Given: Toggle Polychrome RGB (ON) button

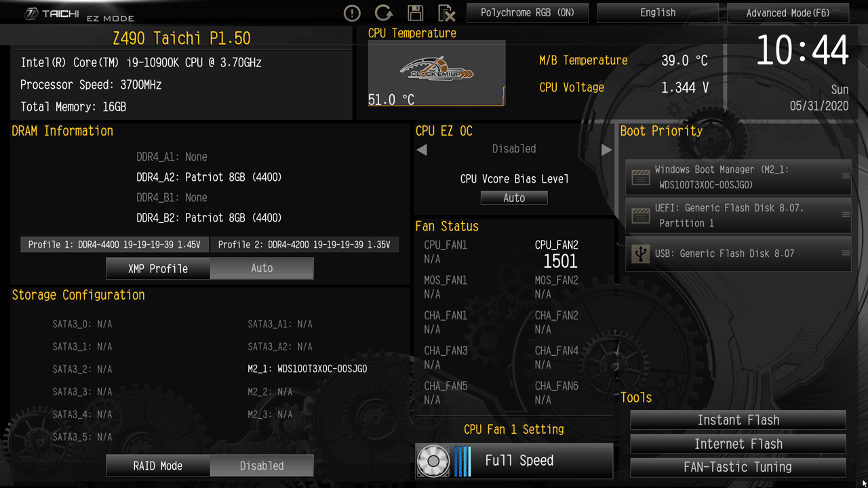Looking at the screenshot, I should [527, 13].
